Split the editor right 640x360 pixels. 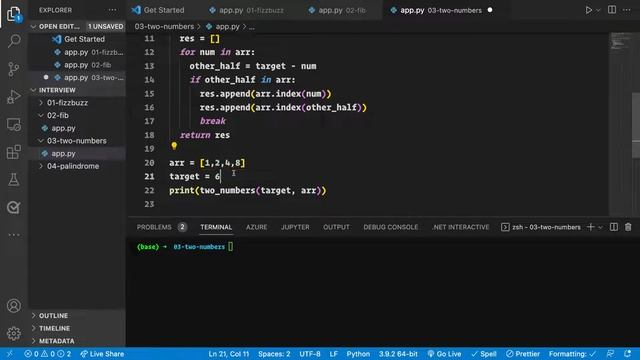pos(612,10)
